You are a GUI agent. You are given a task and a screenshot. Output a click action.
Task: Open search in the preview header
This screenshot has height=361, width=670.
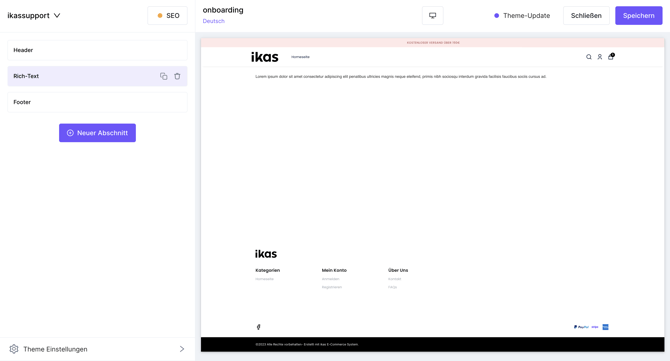[588, 57]
